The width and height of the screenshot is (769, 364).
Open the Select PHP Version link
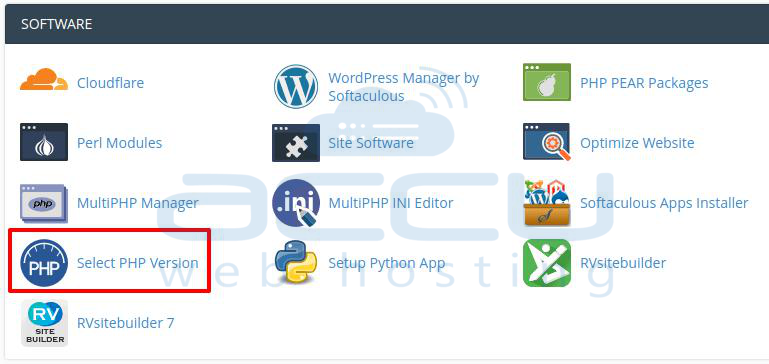coord(138,263)
